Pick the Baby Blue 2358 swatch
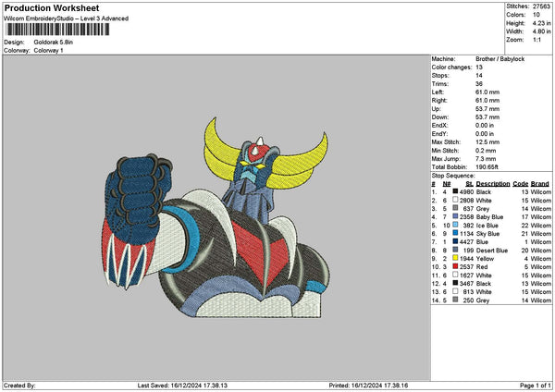The height and width of the screenshot is (392, 555). click(x=455, y=216)
